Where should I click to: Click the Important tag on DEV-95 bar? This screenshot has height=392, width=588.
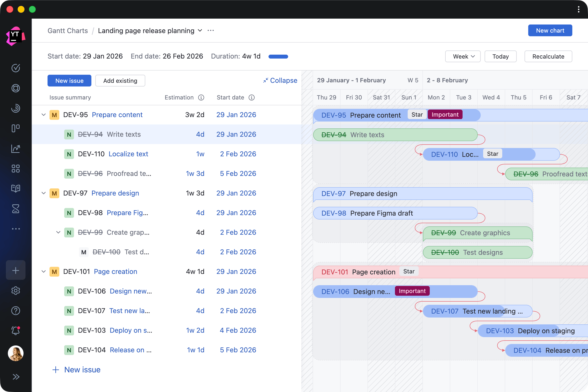(445, 114)
